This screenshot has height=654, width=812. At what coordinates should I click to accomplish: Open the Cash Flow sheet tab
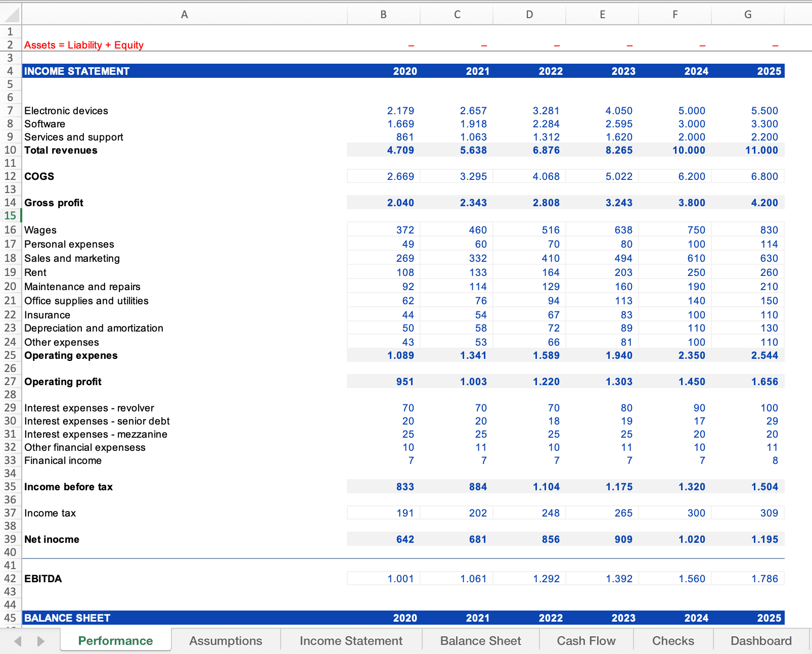click(x=586, y=641)
